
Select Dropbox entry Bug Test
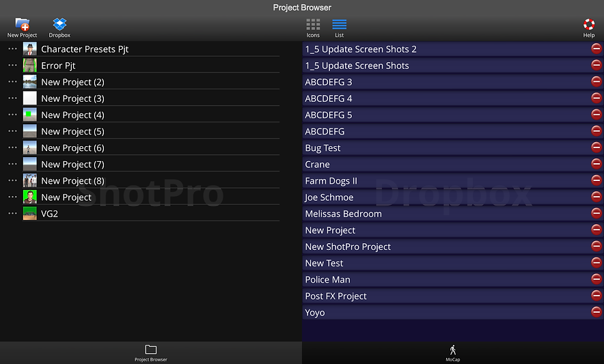(x=452, y=148)
